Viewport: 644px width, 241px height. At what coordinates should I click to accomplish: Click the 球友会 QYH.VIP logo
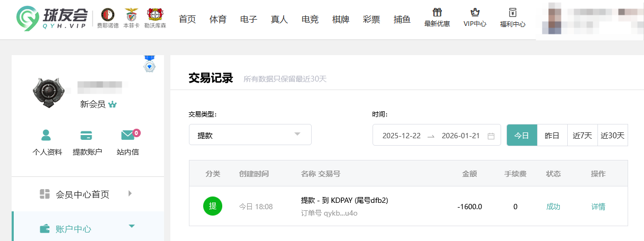point(53,19)
